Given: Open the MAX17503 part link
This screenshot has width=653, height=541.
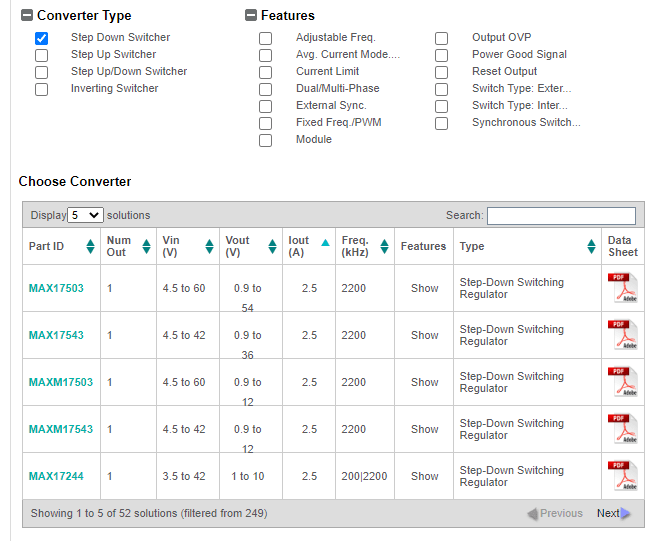Looking at the screenshot, I should point(56,288).
